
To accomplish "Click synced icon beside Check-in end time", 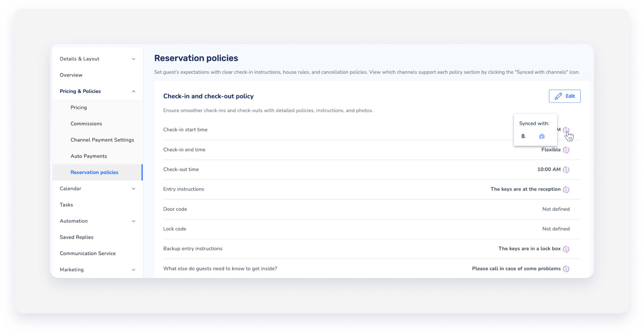I will pyautogui.click(x=566, y=150).
